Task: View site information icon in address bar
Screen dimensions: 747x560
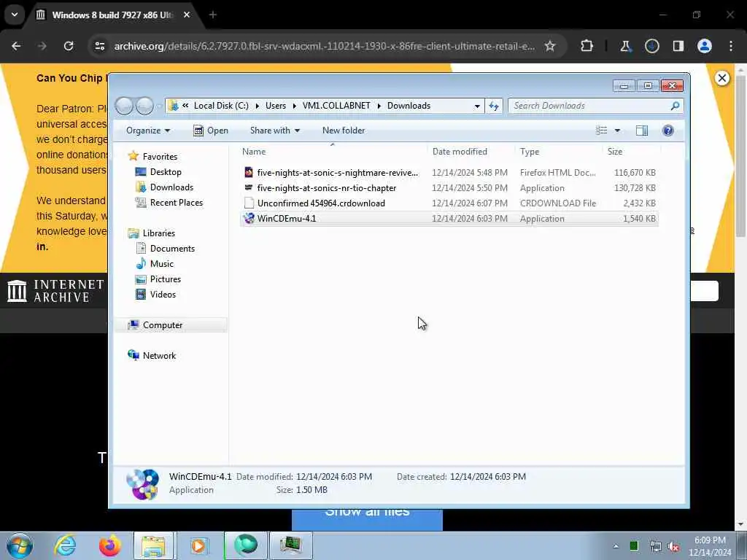Action: [99, 46]
